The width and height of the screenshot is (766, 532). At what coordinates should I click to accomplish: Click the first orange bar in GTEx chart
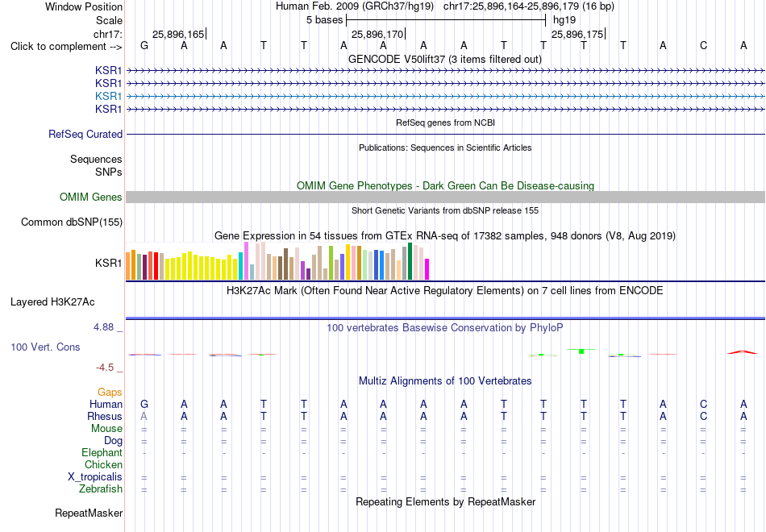(x=128, y=266)
